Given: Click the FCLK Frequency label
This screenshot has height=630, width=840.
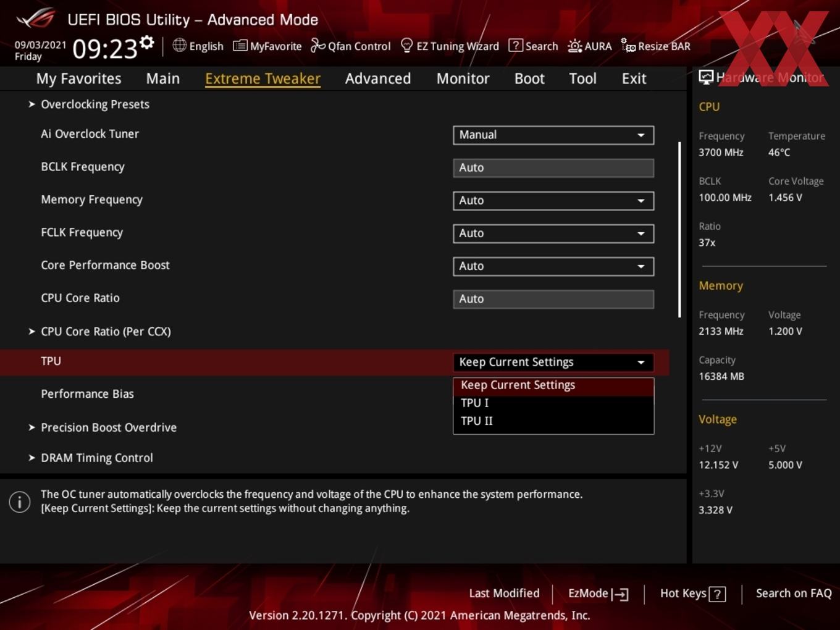Looking at the screenshot, I should (x=82, y=232).
